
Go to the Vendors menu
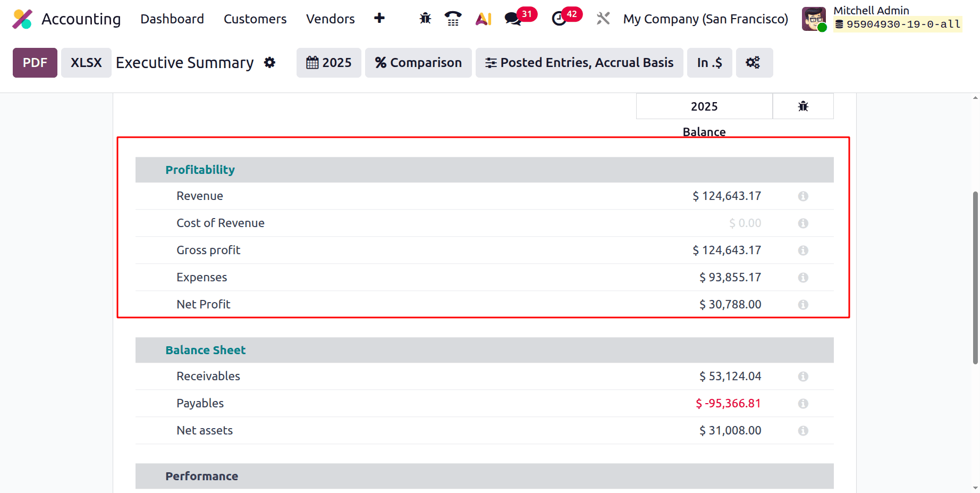(x=330, y=19)
